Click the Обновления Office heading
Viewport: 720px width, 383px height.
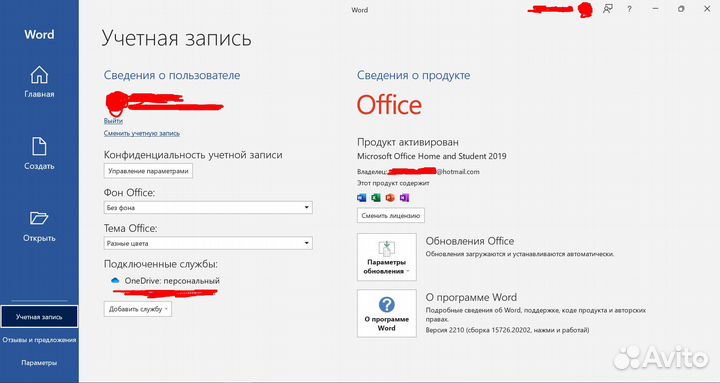point(470,241)
